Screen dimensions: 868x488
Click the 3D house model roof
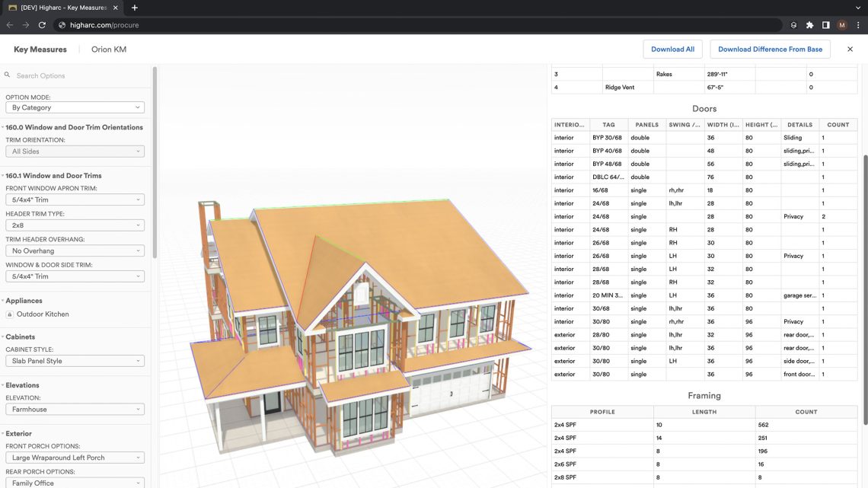tap(396, 251)
